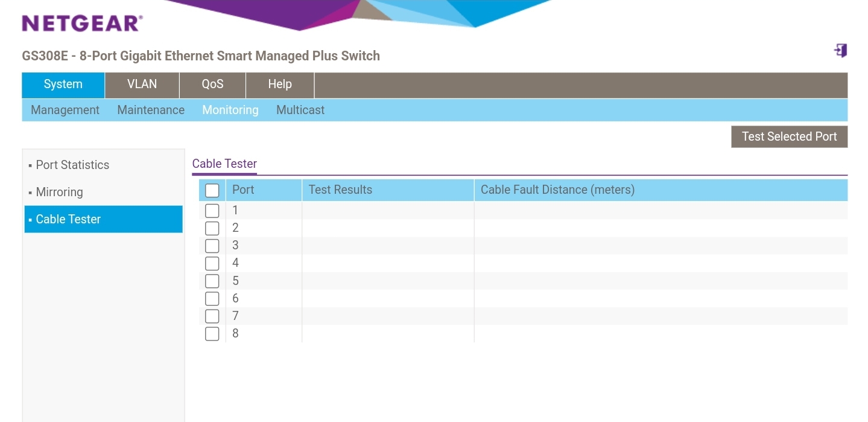Click the Test Selected Port button
The image size is (868, 422).
(789, 136)
